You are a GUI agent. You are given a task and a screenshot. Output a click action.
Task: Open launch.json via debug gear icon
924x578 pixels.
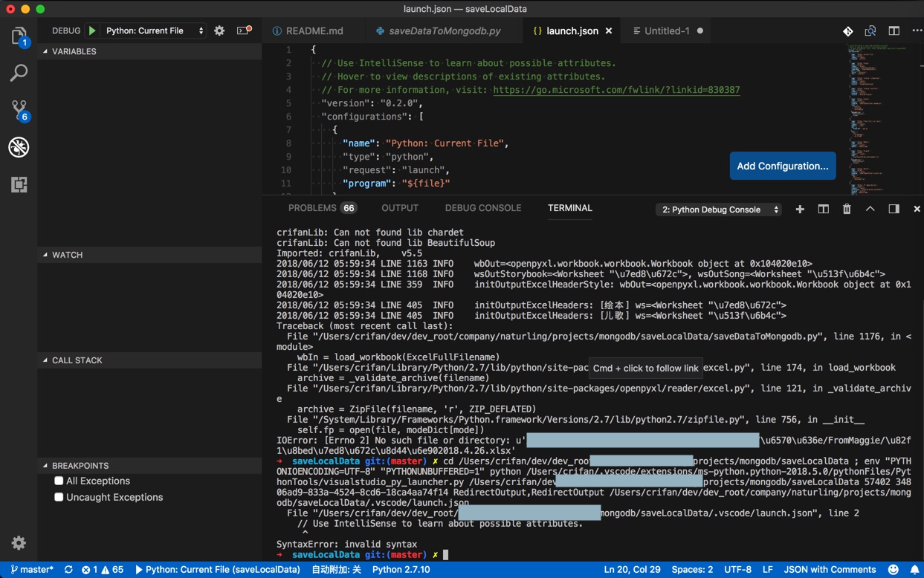219,30
